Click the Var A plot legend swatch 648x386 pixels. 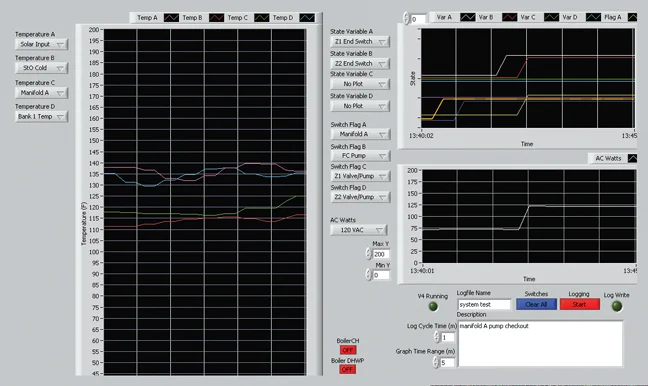[468, 17]
